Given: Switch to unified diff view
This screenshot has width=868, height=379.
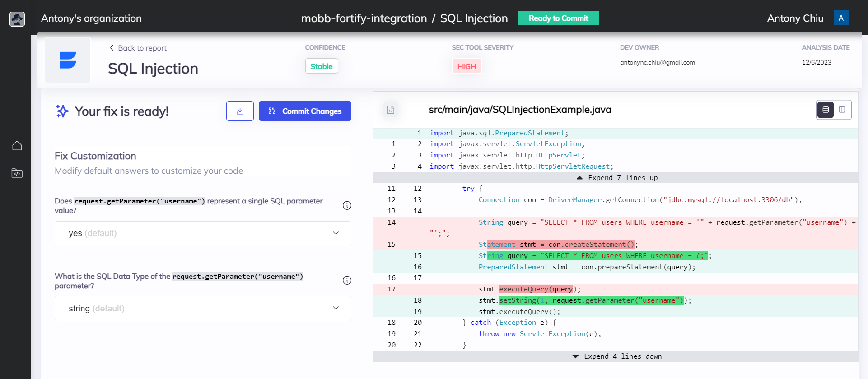Looking at the screenshot, I should point(826,110).
